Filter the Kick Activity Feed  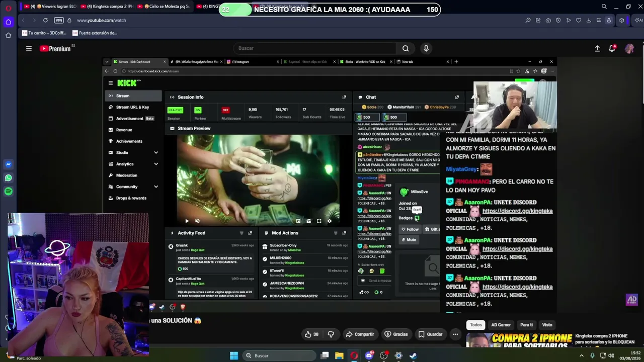point(242,233)
